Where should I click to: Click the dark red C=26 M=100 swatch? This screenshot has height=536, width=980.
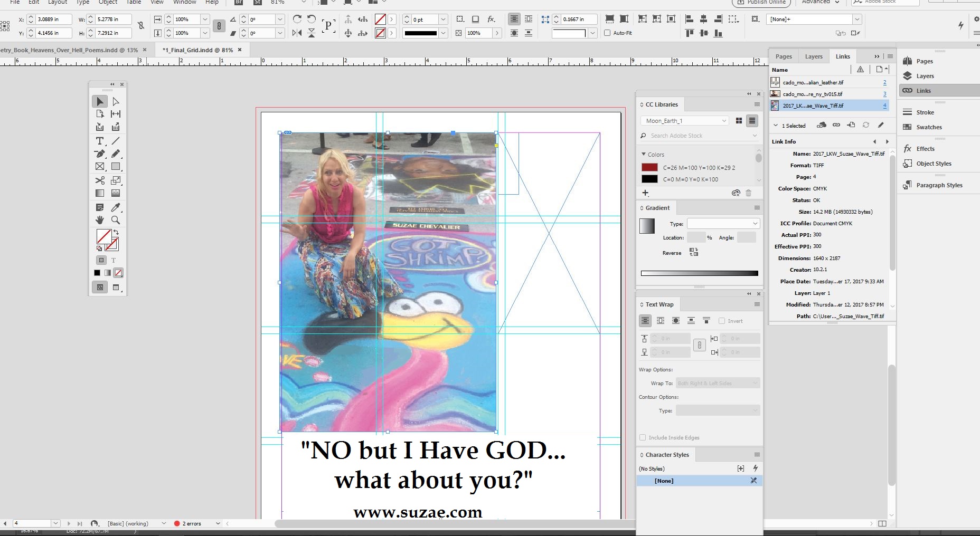[649, 167]
